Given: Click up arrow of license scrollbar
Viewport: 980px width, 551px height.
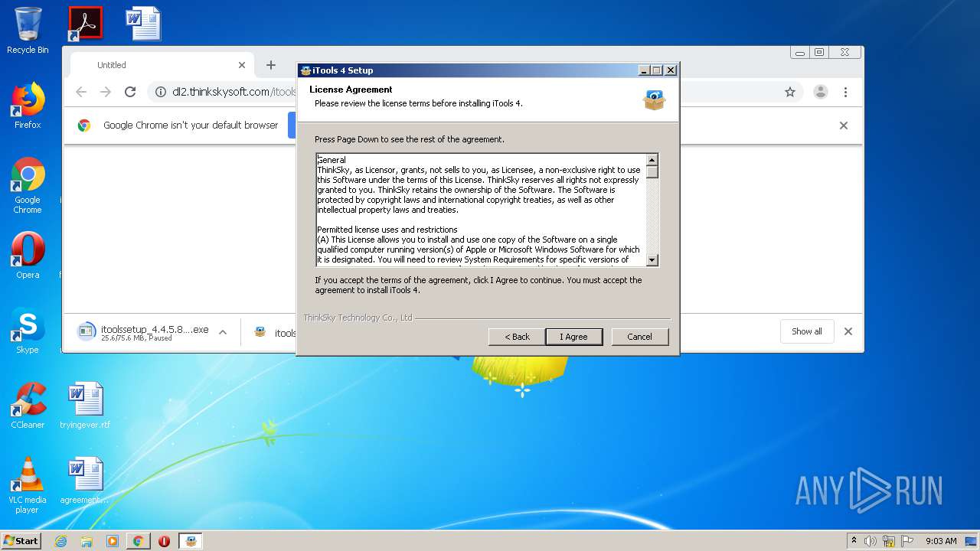Looking at the screenshot, I should 652,160.
